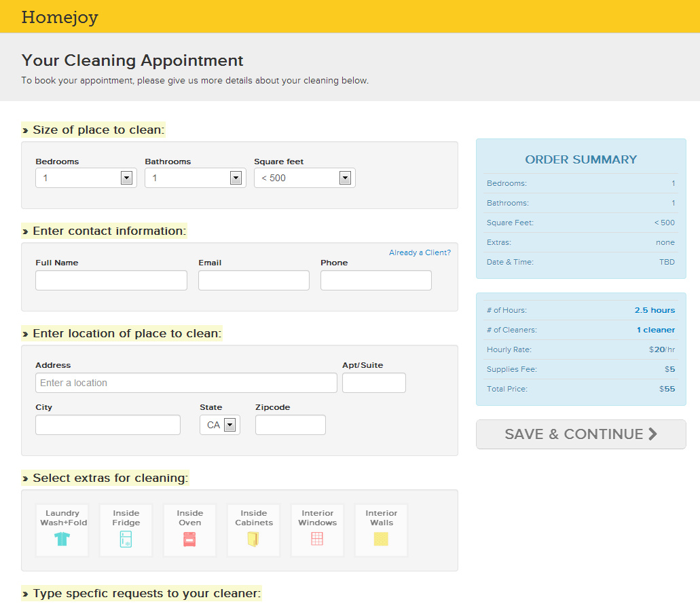Click the '2.5 hours' value in summary
The height and width of the screenshot is (604, 700).
pos(655,310)
